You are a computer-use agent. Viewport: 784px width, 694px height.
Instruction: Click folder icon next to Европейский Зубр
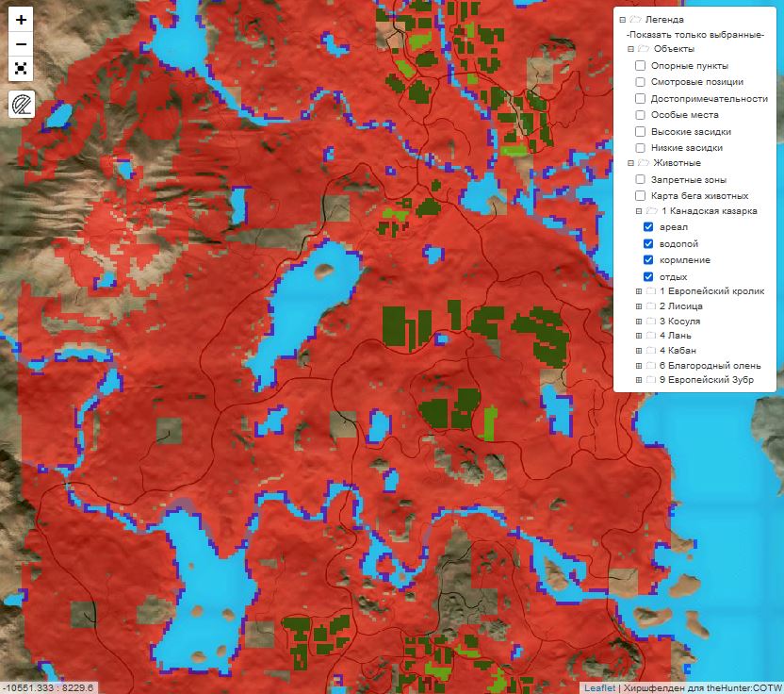point(650,380)
